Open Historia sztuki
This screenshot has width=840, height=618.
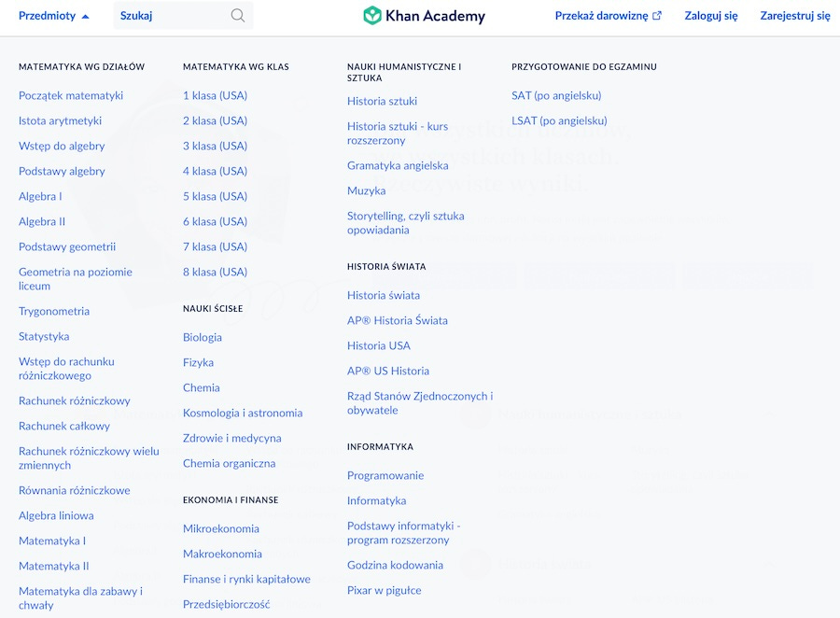(x=382, y=101)
